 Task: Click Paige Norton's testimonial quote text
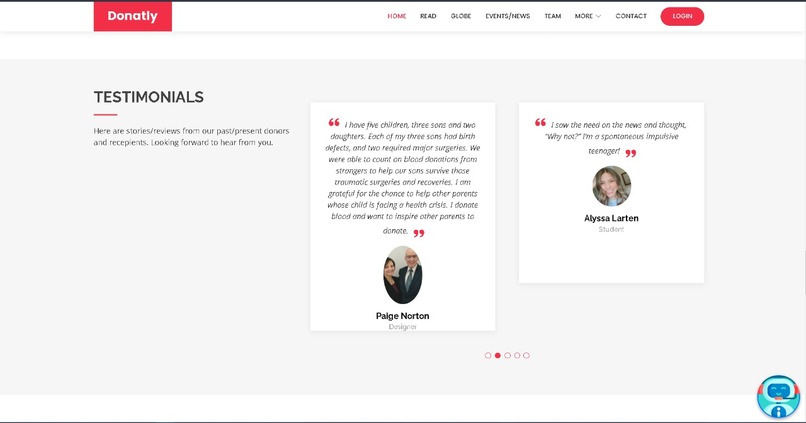click(x=402, y=177)
